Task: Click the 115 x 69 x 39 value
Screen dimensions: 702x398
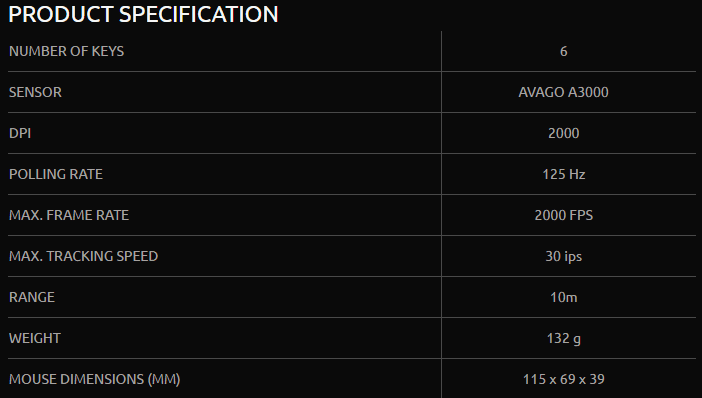Action: coord(564,379)
